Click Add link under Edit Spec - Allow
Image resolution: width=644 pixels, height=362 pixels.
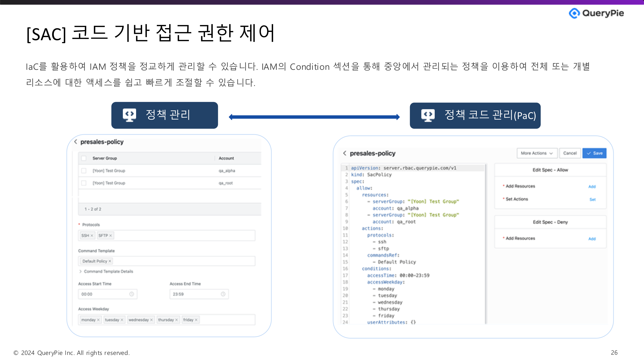592,187
